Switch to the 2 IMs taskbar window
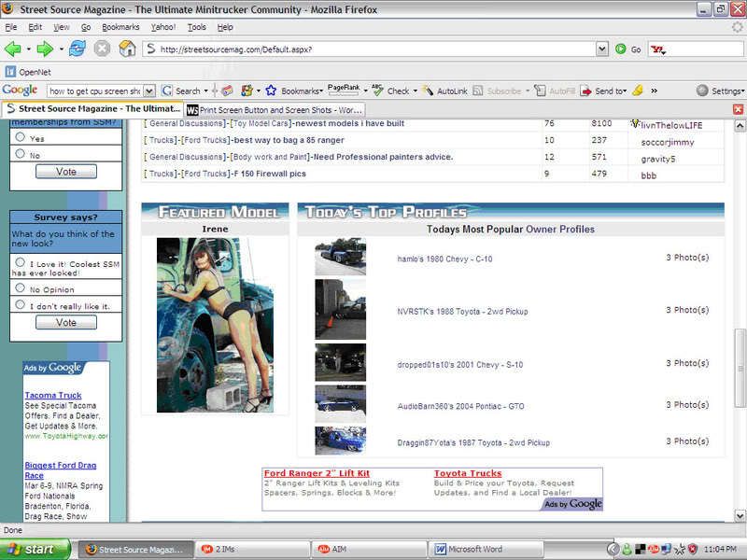Image resolution: width=747 pixels, height=560 pixels. pyautogui.click(x=253, y=549)
